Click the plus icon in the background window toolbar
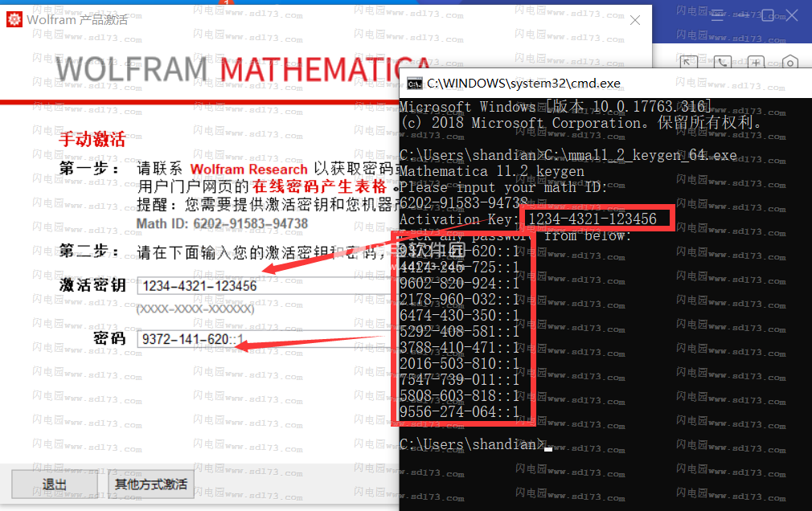 tap(756, 62)
